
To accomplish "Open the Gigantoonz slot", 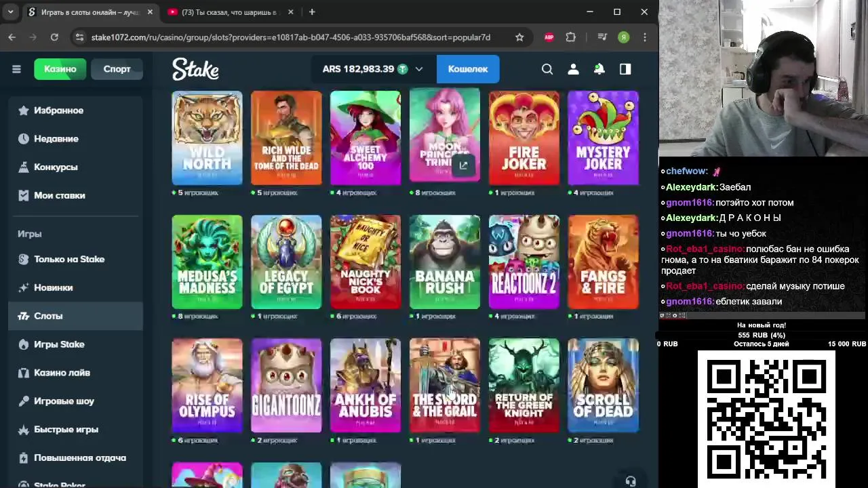I will (286, 386).
